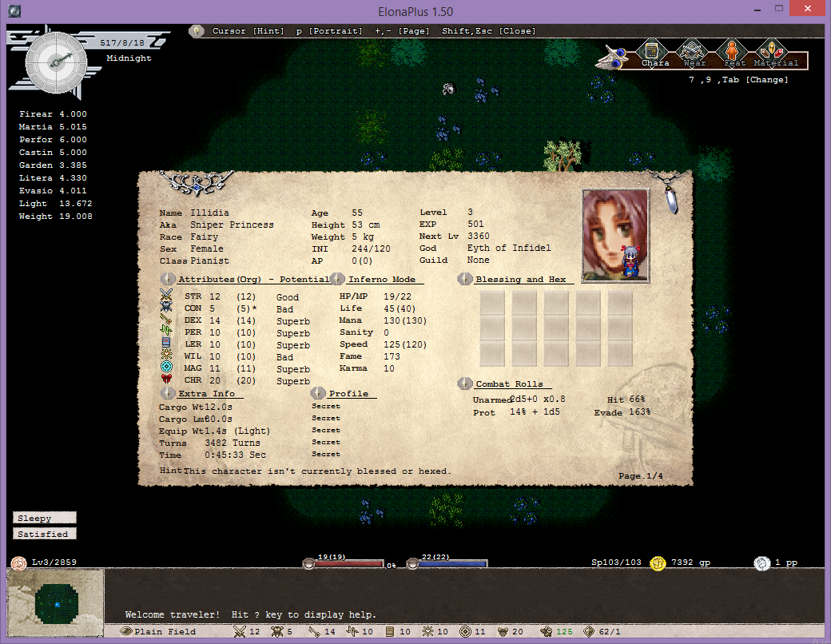Click the MAG circle icon

pyautogui.click(x=166, y=367)
